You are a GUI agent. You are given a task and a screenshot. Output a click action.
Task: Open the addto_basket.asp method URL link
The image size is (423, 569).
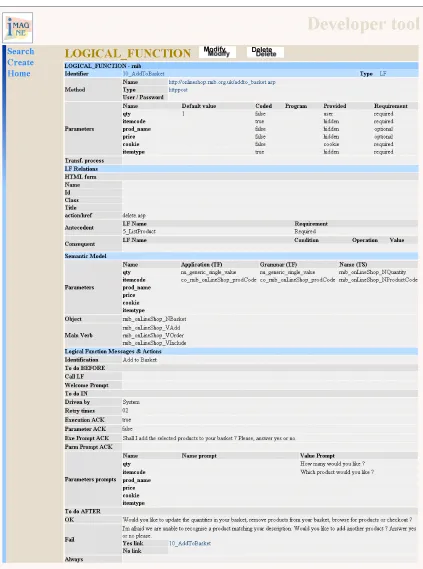[222, 82]
